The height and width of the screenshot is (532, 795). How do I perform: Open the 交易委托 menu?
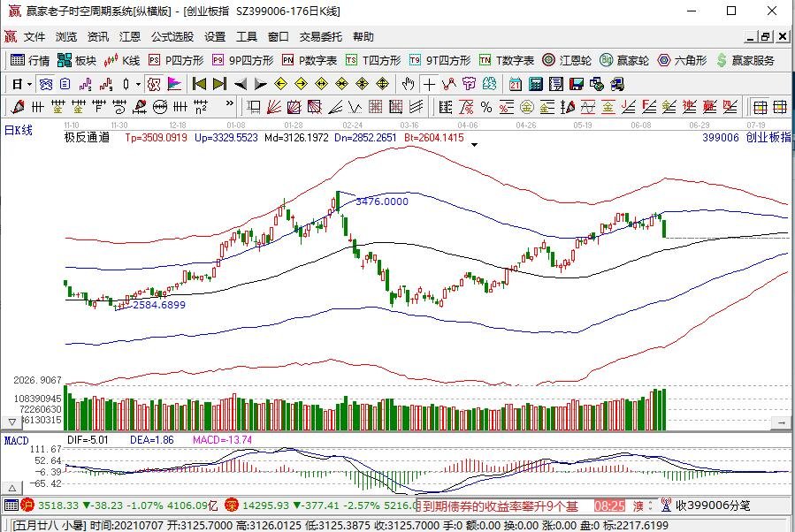point(320,37)
